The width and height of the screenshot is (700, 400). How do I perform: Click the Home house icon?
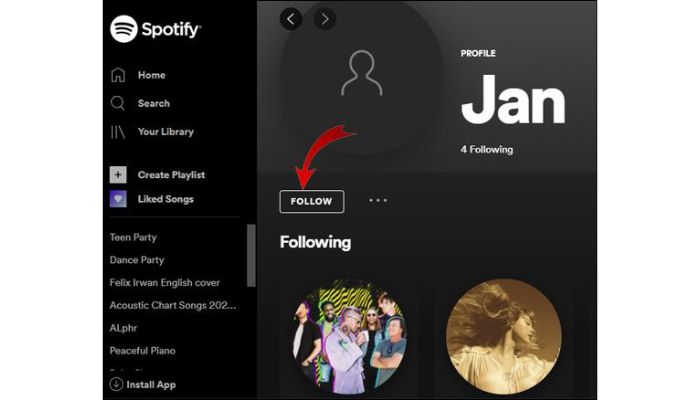pos(118,75)
